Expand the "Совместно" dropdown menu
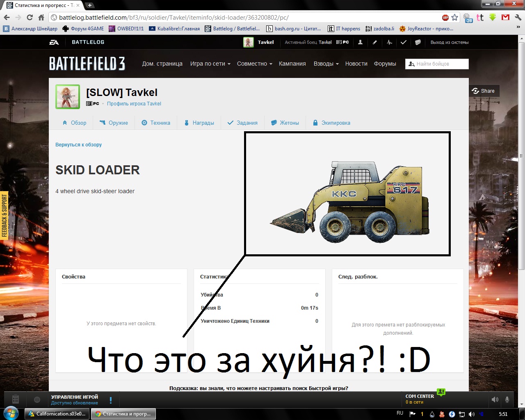 [254, 64]
